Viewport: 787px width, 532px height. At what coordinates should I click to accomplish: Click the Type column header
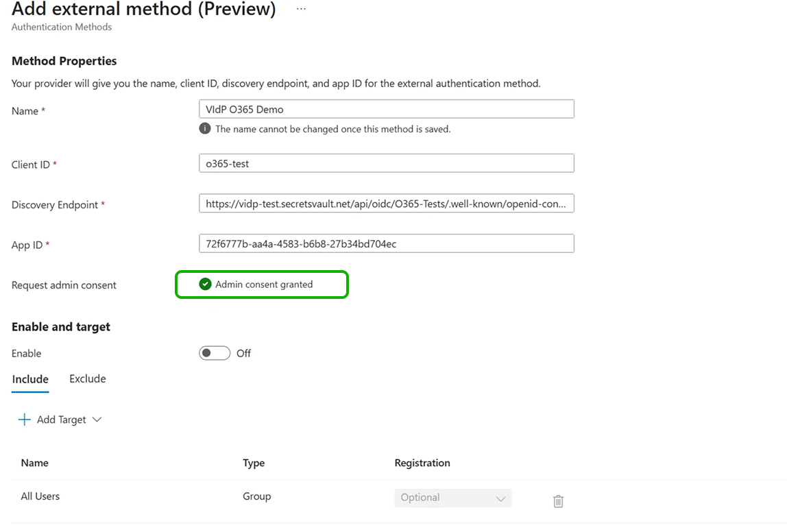tap(254, 463)
